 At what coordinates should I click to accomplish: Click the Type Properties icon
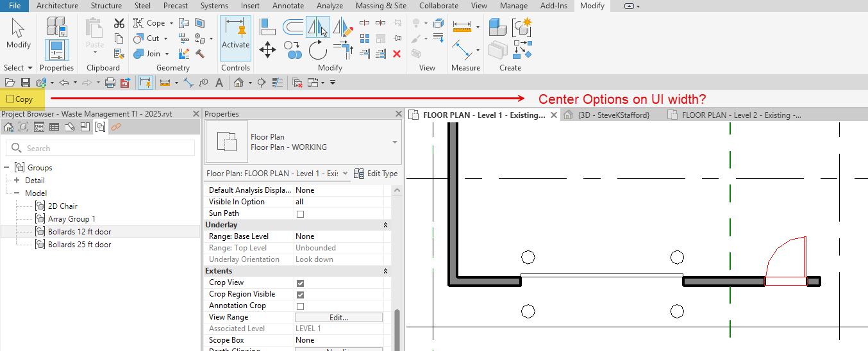coord(56,26)
